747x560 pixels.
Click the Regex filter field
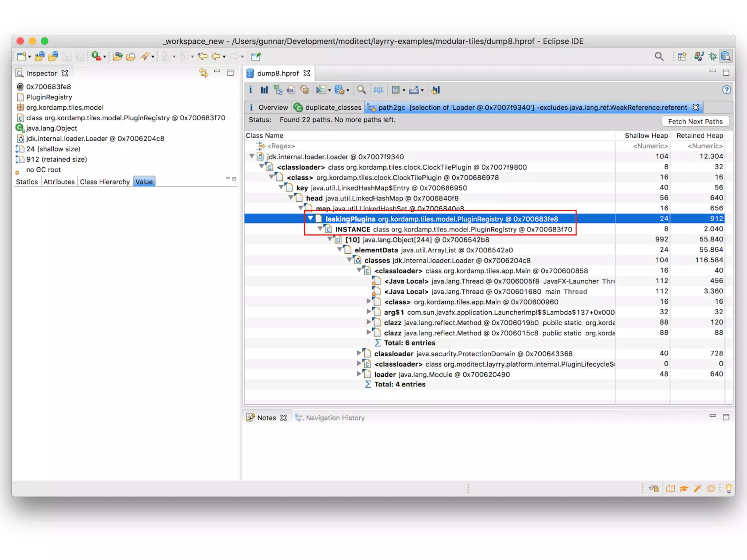coord(281,146)
